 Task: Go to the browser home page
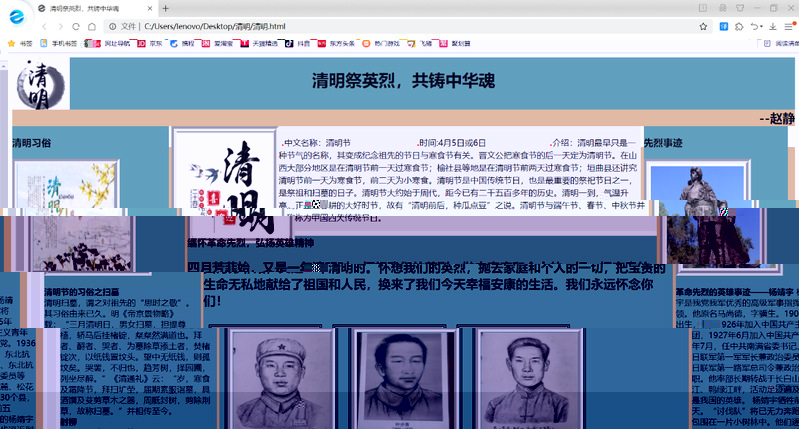click(90, 26)
